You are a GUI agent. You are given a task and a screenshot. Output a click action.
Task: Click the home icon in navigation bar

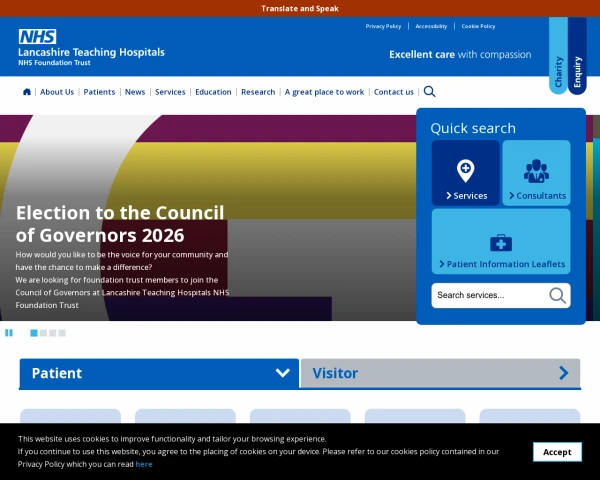click(27, 92)
